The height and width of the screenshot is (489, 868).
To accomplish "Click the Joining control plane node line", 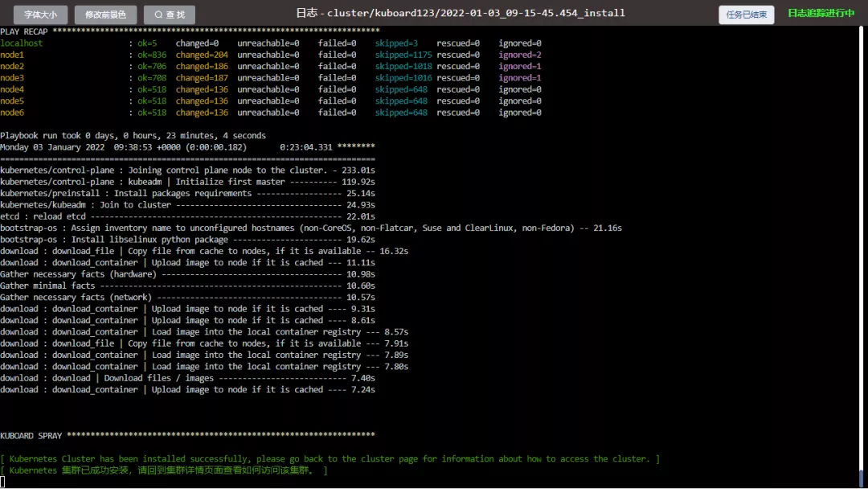I will (187, 171).
